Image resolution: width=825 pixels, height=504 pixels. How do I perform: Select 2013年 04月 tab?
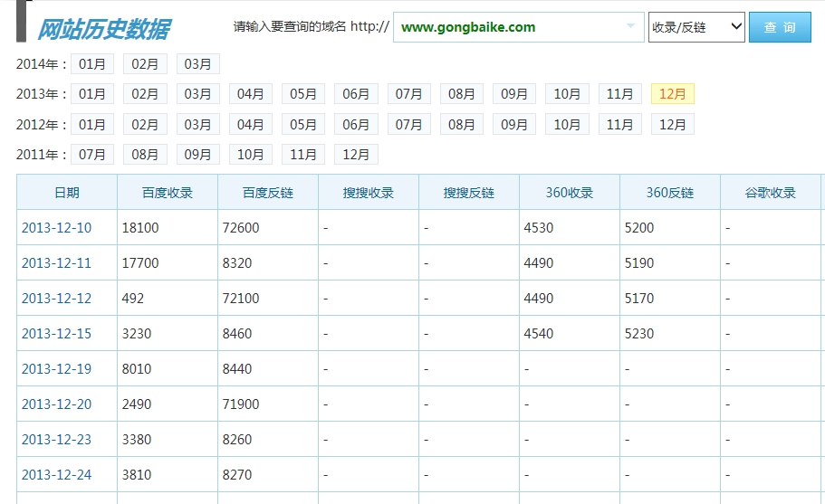(x=251, y=94)
